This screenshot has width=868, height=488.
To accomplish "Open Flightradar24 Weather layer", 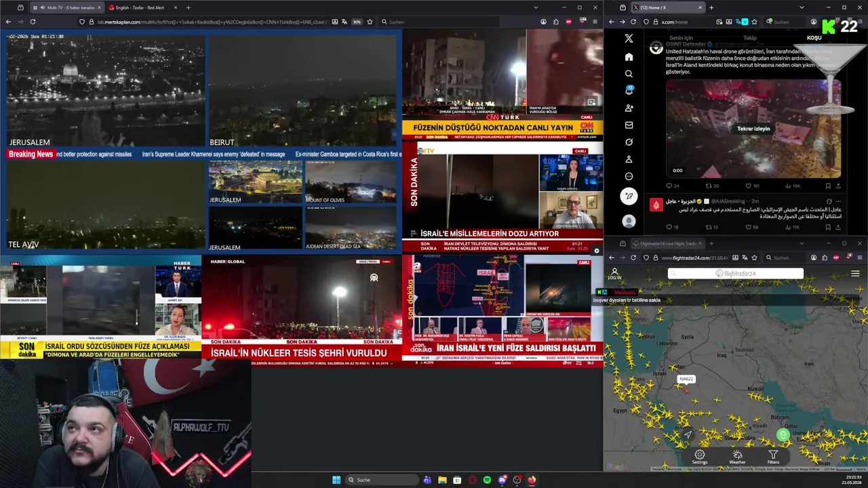I will click(x=737, y=457).
